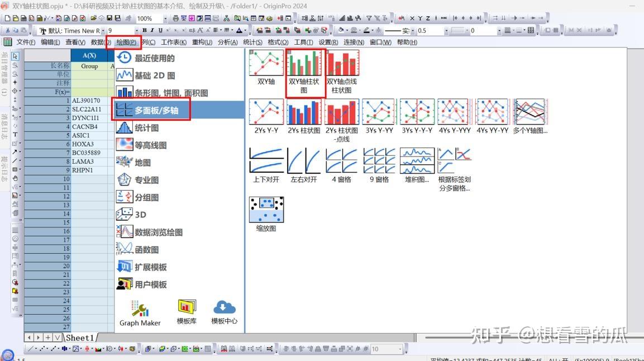Click the Add Filter funnel icon
644x361 pixels.
point(369,18)
